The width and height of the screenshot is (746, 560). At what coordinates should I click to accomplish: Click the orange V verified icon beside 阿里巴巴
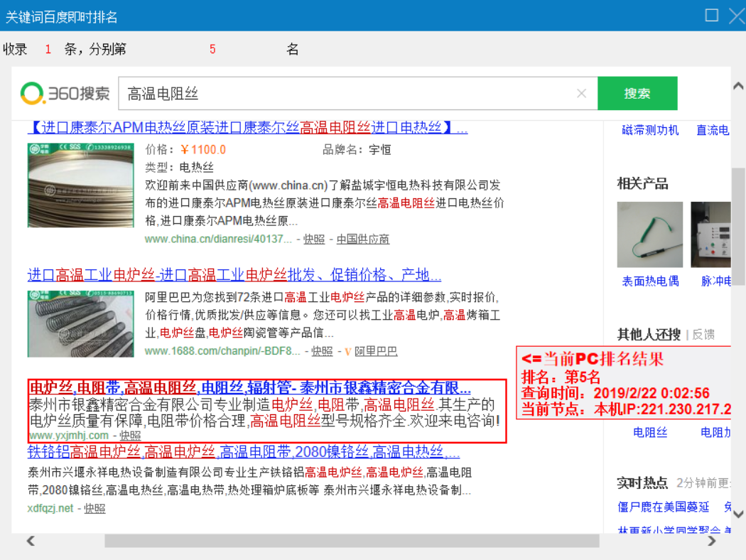348,352
